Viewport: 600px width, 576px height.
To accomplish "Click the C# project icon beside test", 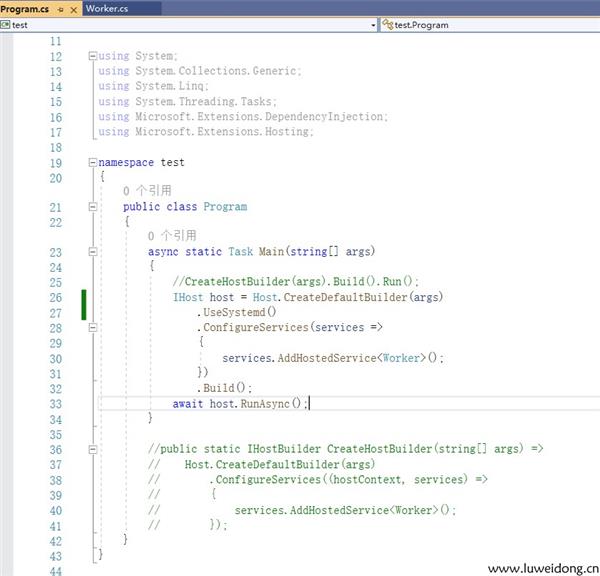I will pyautogui.click(x=6, y=24).
